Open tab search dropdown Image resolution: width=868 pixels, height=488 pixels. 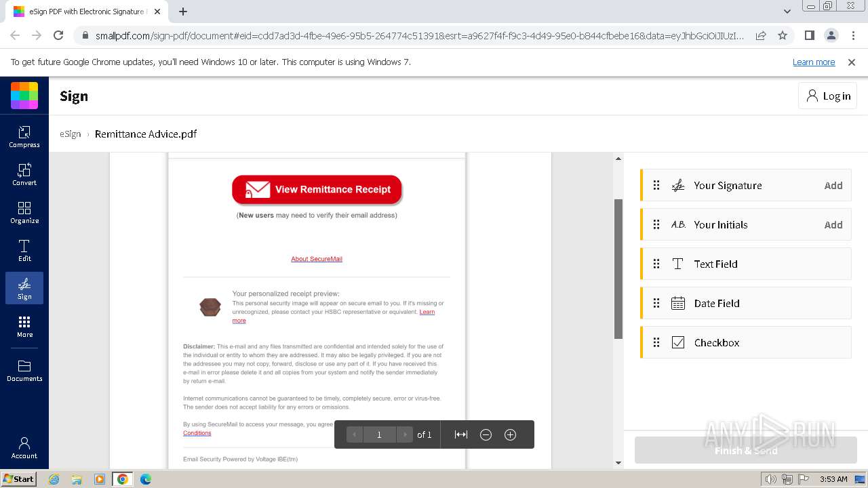tap(787, 12)
